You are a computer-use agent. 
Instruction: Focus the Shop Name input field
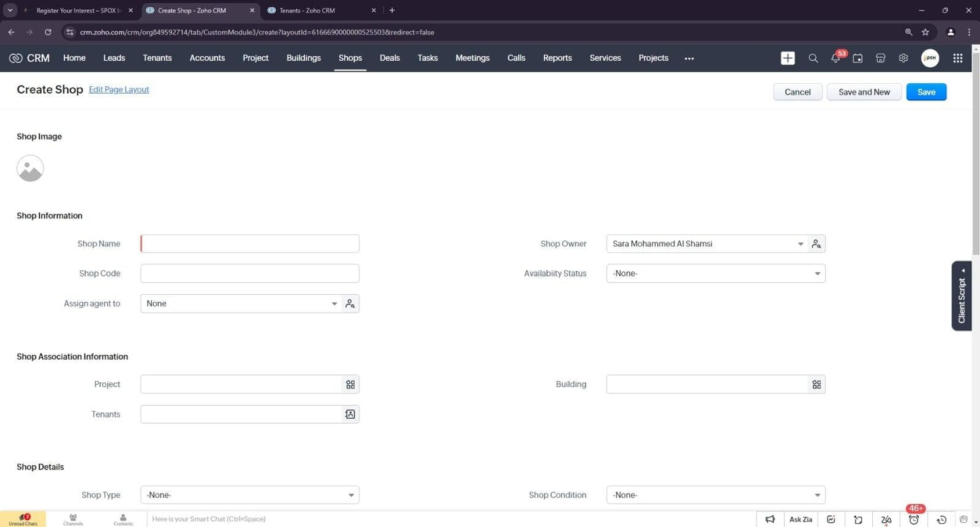click(x=250, y=244)
